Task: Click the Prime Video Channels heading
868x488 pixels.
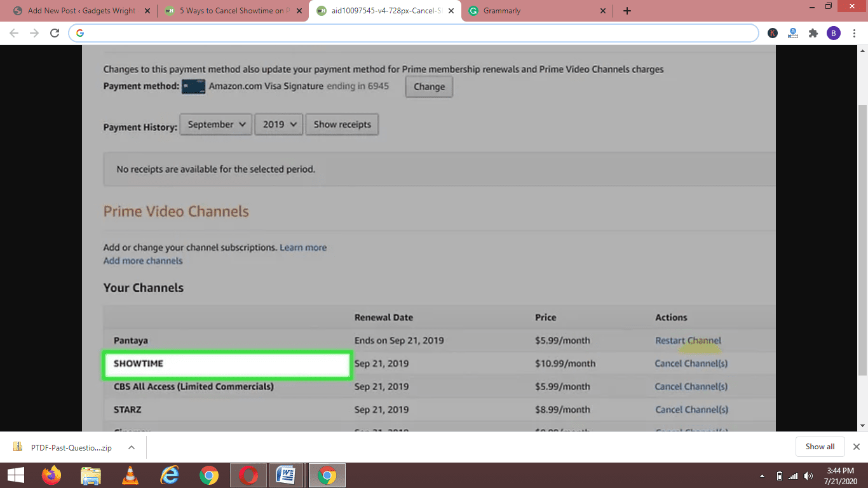Action: (x=176, y=212)
